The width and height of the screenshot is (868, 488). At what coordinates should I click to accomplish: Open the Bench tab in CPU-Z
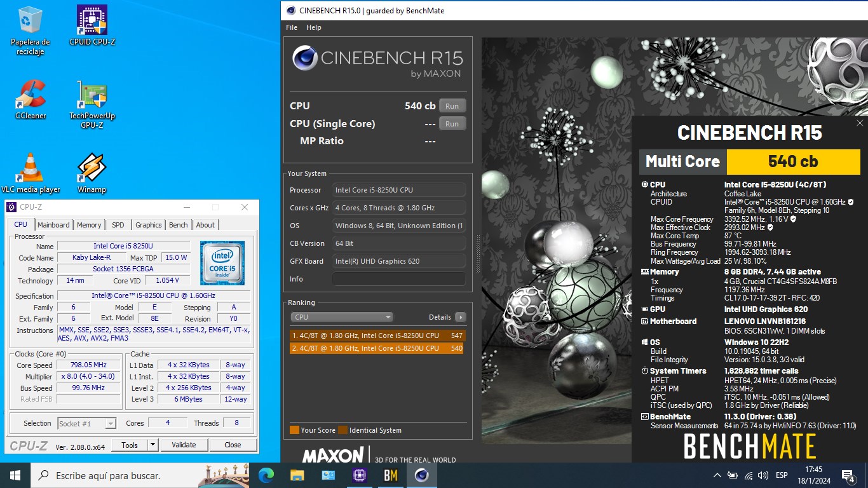(x=179, y=225)
